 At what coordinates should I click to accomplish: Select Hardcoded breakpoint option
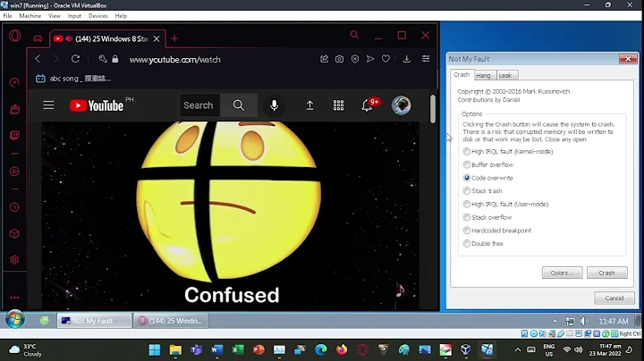[497, 231]
